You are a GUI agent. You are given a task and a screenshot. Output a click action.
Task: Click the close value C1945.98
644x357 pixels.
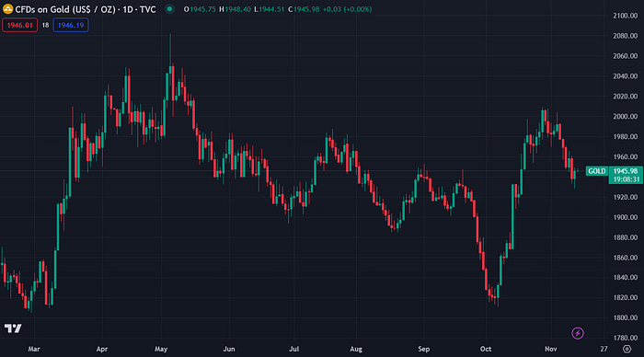(x=304, y=9)
